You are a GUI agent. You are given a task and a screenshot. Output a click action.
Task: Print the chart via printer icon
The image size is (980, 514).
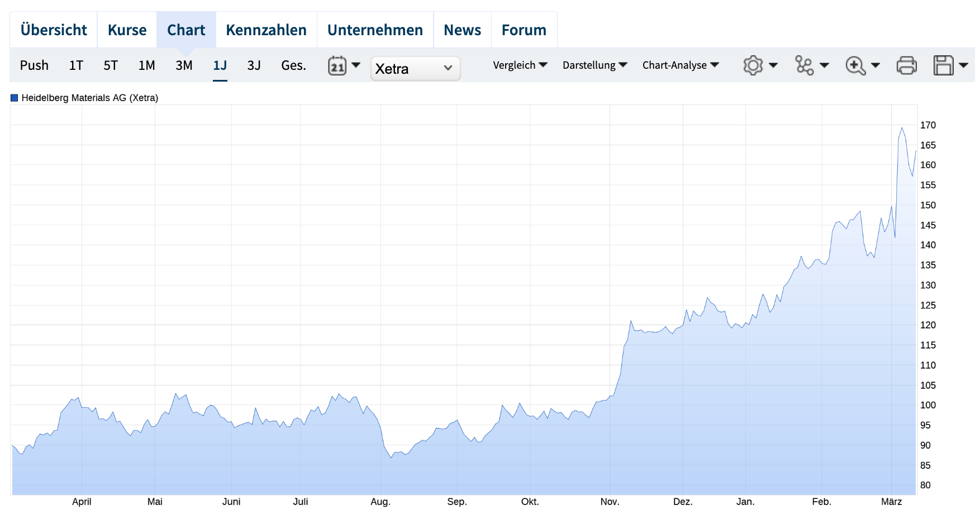coord(906,65)
